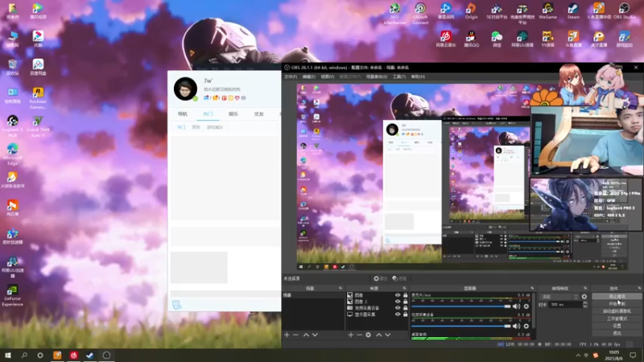Viewport: 644px width, 362px height.
Task: Move scene up in Scenes panel
Action: click(306, 335)
